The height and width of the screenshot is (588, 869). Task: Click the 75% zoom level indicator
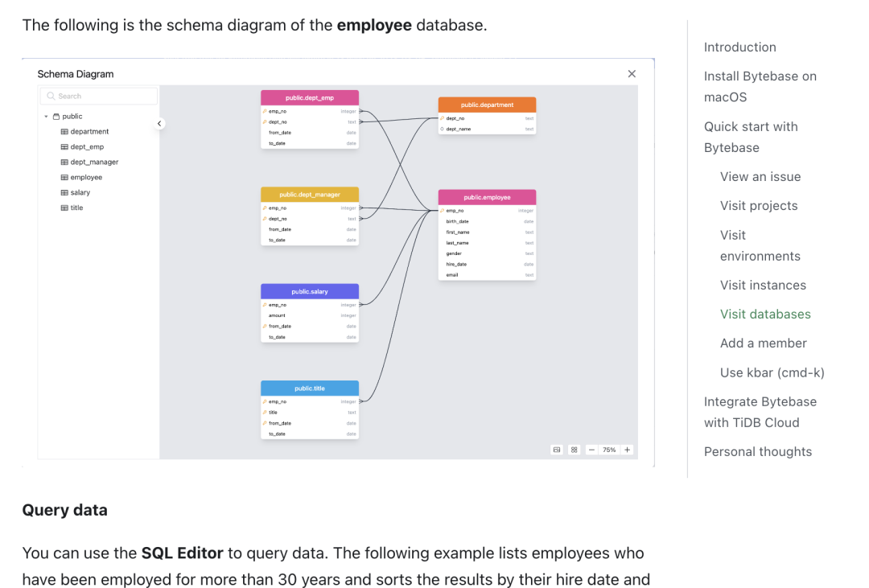(609, 450)
